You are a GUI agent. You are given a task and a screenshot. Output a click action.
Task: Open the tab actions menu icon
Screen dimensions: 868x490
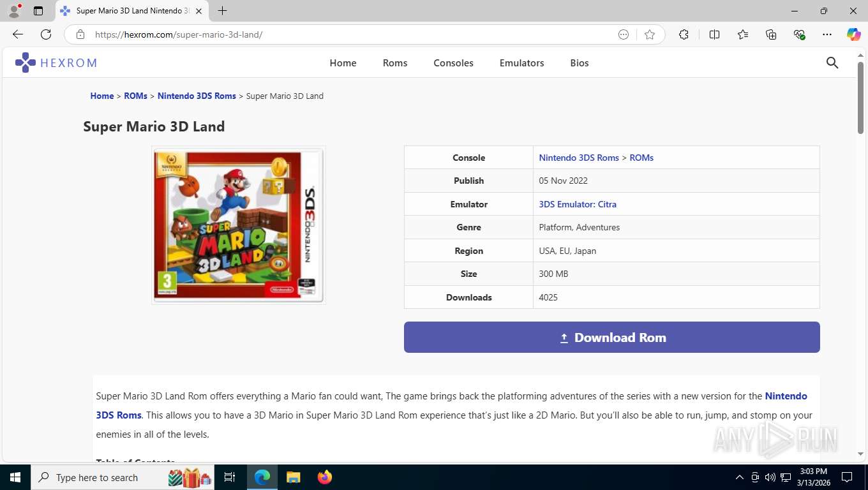38,11
